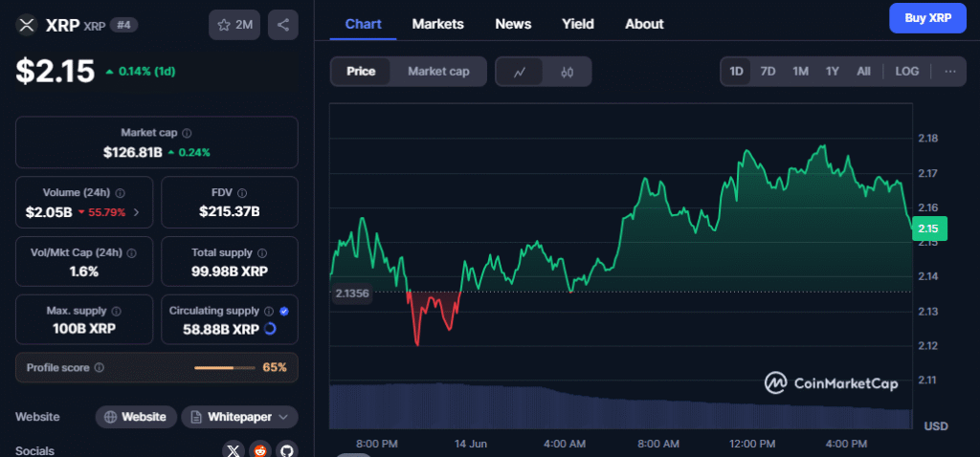This screenshot has height=457, width=980.
Task: Open the News tab
Action: [x=513, y=24]
